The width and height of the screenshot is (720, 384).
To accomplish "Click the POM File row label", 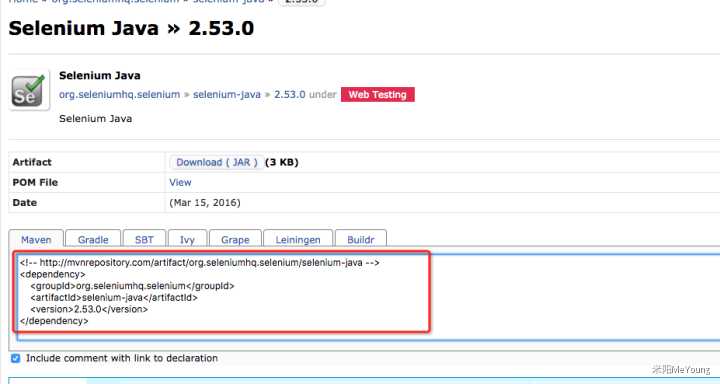I will tap(35, 182).
